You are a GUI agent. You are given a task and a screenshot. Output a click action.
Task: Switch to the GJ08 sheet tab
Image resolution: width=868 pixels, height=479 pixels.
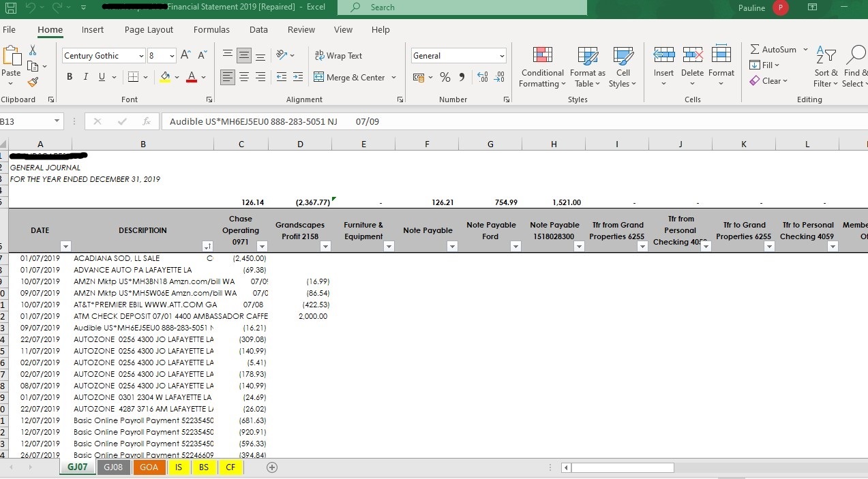pyautogui.click(x=113, y=467)
